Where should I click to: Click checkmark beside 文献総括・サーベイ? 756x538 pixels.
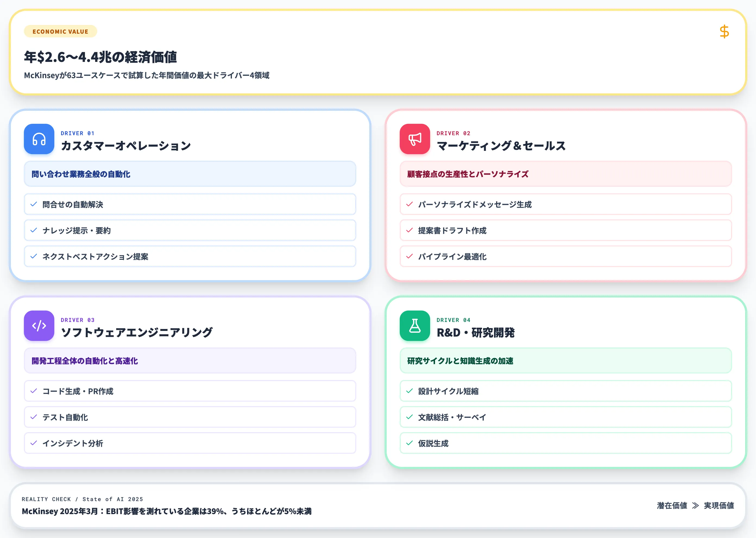pos(409,417)
